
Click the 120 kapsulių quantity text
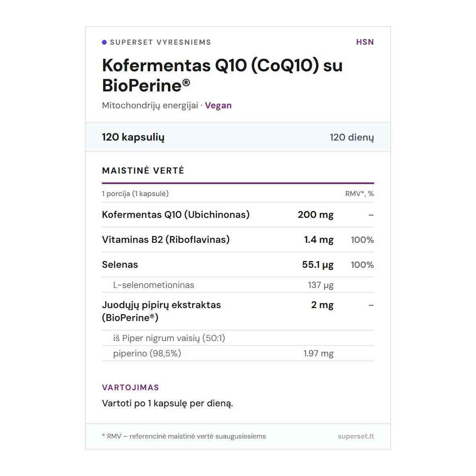[133, 137]
